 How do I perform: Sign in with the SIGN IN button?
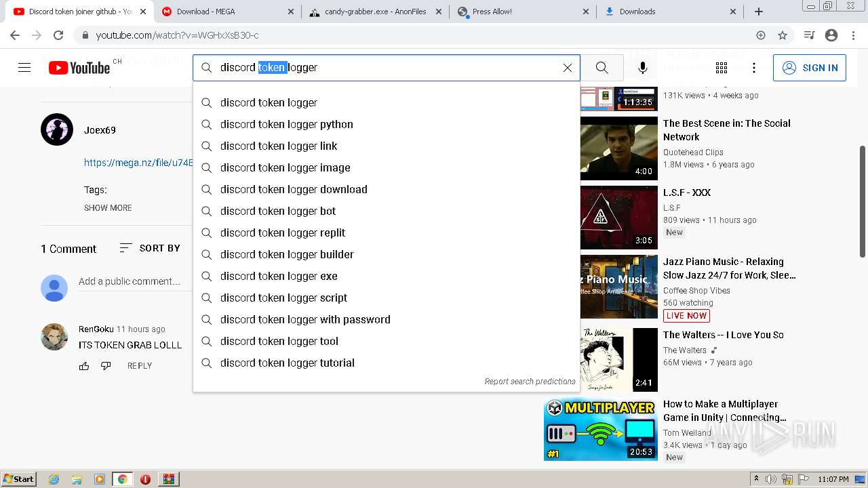[x=810, y=68]
